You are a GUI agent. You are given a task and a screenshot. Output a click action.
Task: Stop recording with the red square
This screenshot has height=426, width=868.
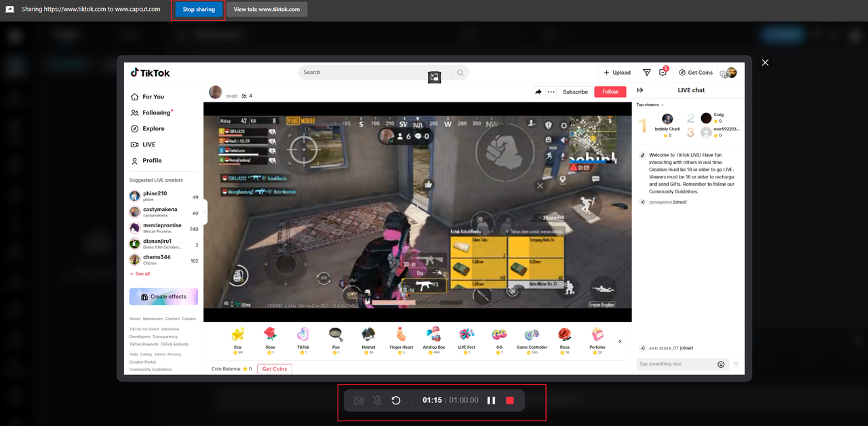[510, 400]
